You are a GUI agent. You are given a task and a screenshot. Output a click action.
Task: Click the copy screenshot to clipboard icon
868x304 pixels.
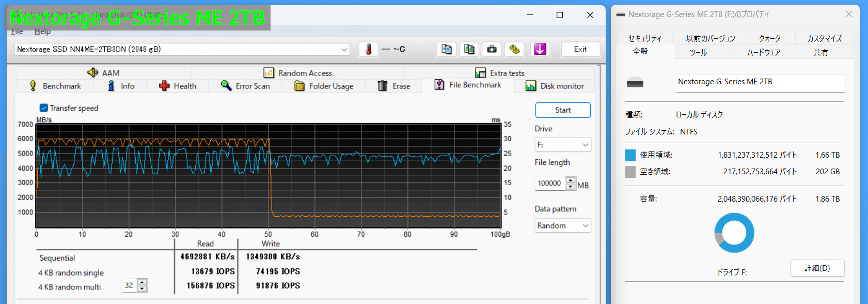click(x=469, y=49)
